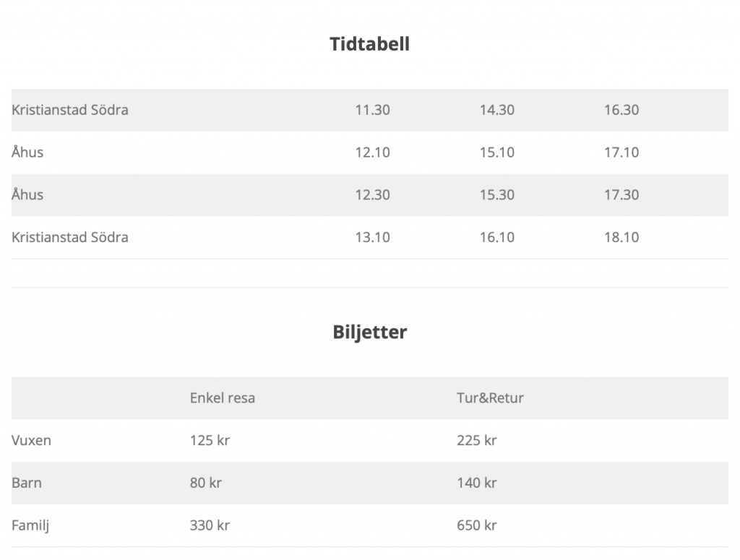Click the Familj row label

coord(30,525)
